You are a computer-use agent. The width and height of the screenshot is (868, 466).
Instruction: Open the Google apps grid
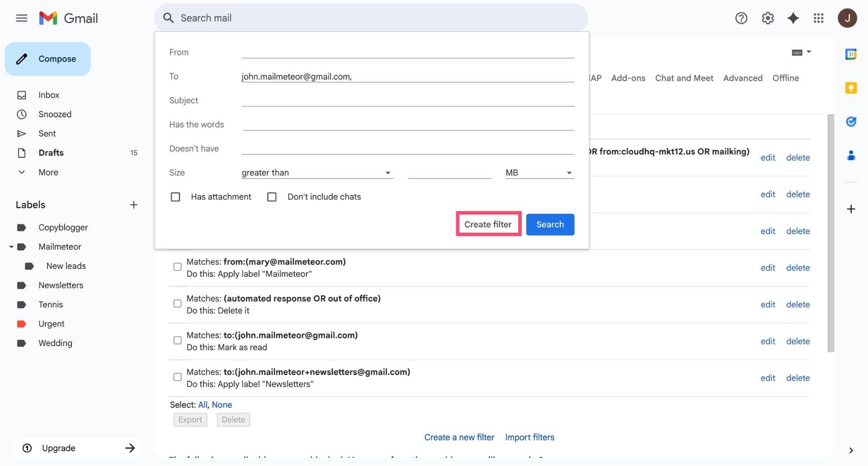(x=819, y=18)
